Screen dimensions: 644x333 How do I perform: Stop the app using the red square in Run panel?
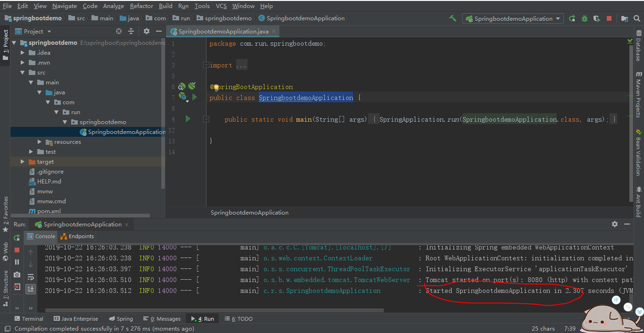point(17,250)
